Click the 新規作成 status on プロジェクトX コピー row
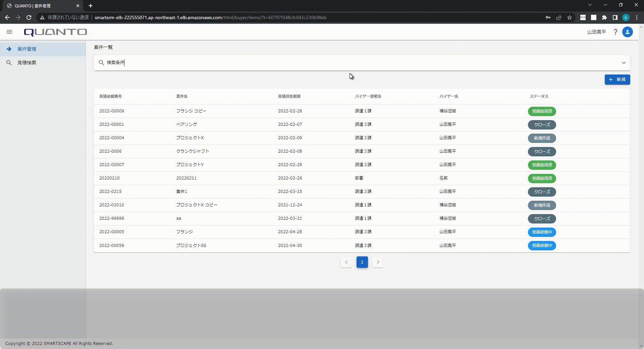The image size is (644, 349). pyautogui.click(x=542, y=205)
